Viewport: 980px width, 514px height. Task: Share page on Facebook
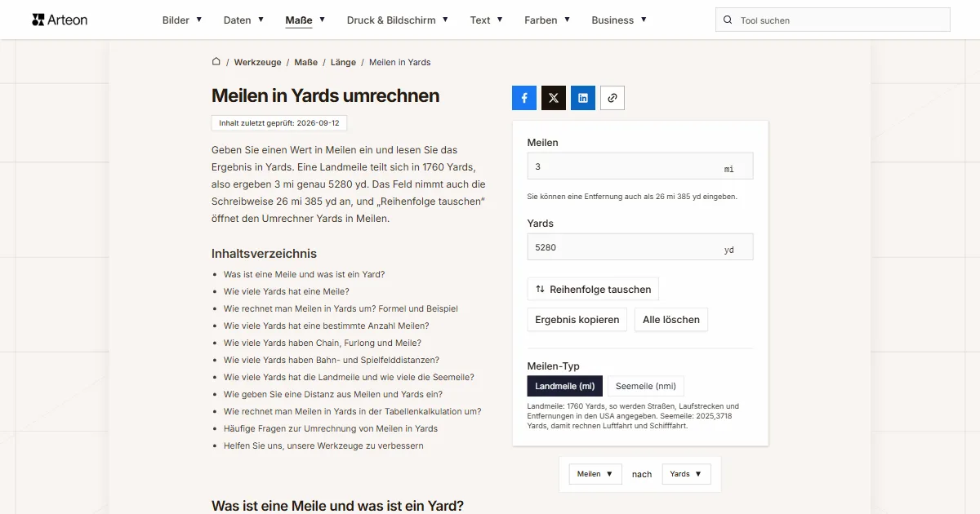pyautogui.click(x=524, y=98)
